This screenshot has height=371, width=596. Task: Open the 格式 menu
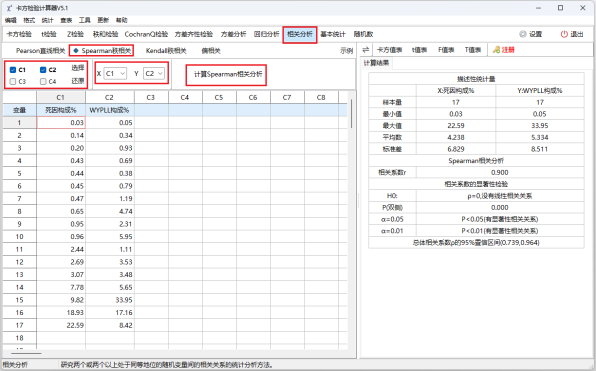[x=29, y=20]
